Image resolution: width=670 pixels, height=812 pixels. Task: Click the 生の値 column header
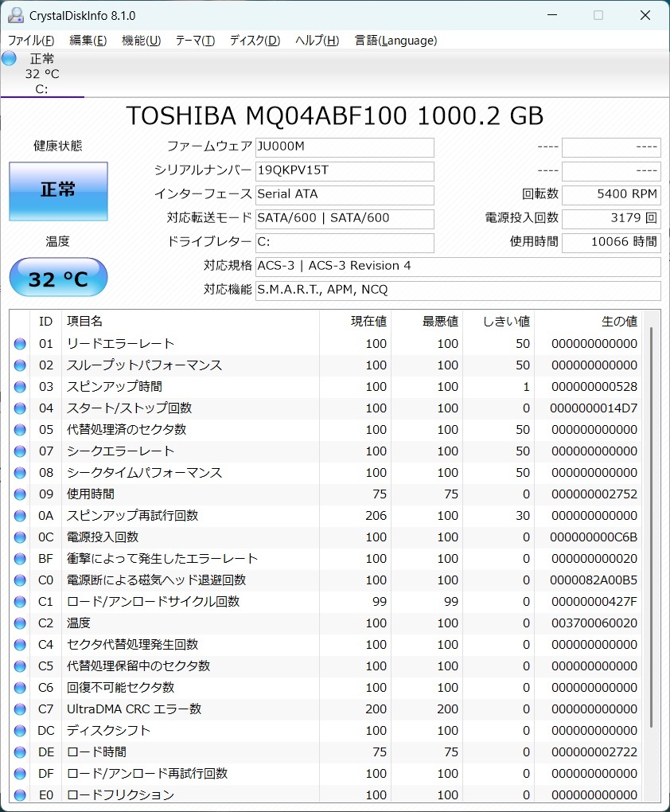(588, 321)
